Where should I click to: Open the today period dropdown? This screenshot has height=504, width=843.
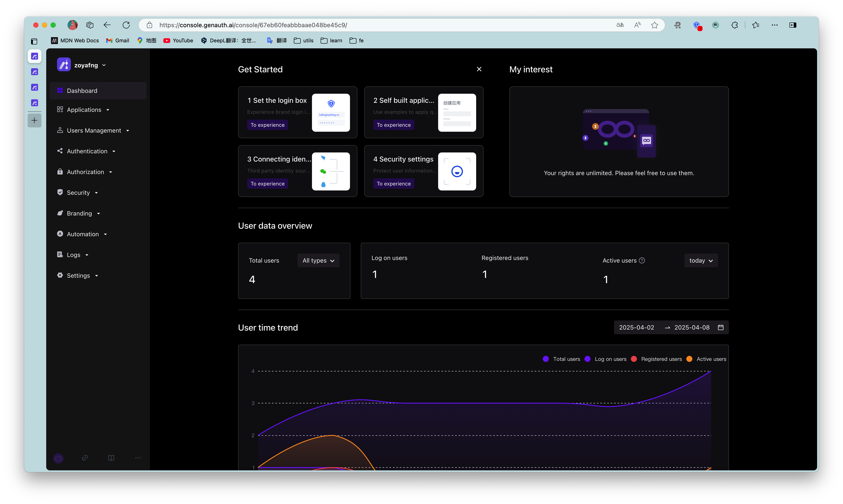[701, 260]
